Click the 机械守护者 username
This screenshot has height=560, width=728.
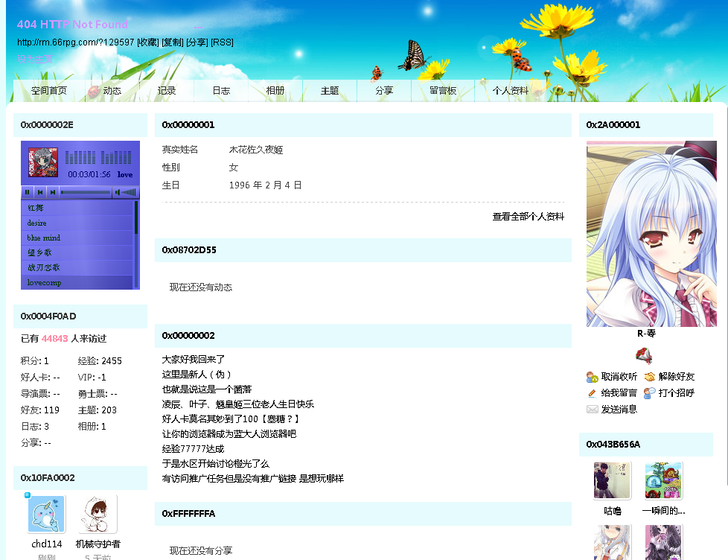click(98, 544)
